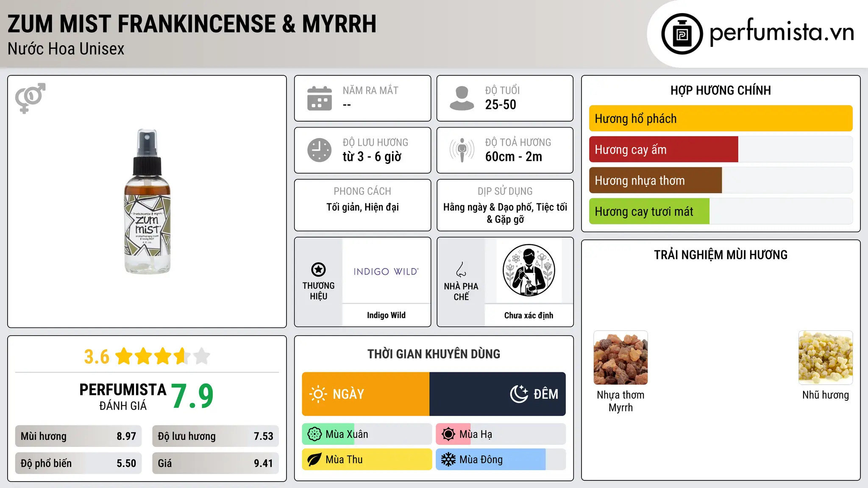Image resolution: width=868 pixels, height=488 pixels.
Task: Click the Indigo Wild brand logo
Action: pos(386,272)
